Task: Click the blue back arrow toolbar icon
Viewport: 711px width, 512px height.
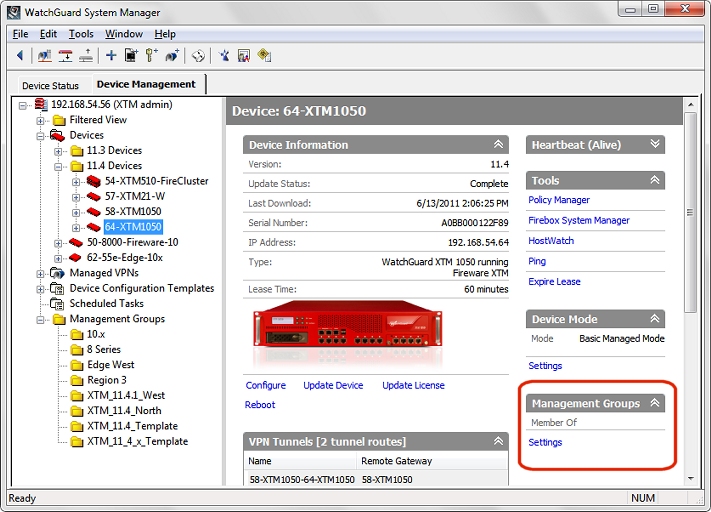Action: (x=19, y=56)
